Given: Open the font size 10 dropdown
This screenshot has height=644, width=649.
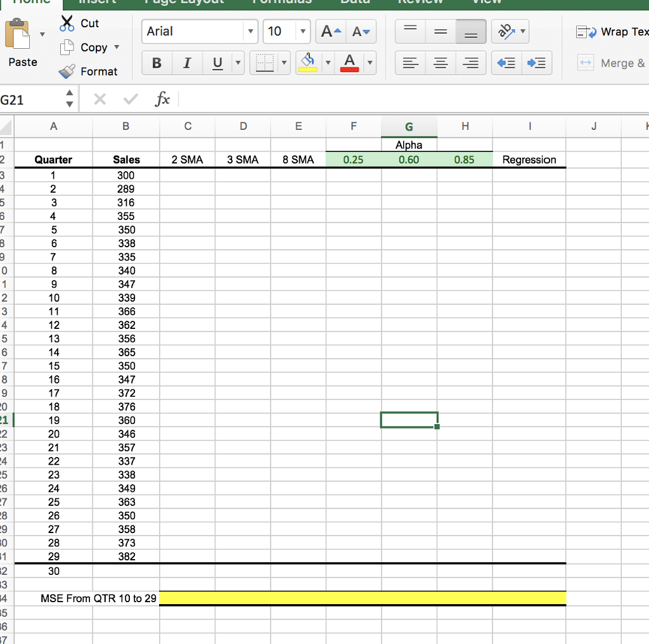Looking at the screenshot, I should point(301,31).
